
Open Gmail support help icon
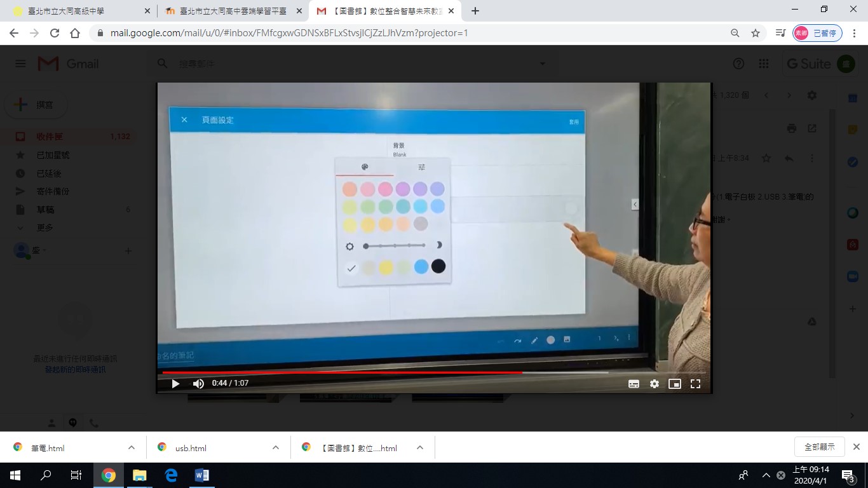tap(738, 64)
